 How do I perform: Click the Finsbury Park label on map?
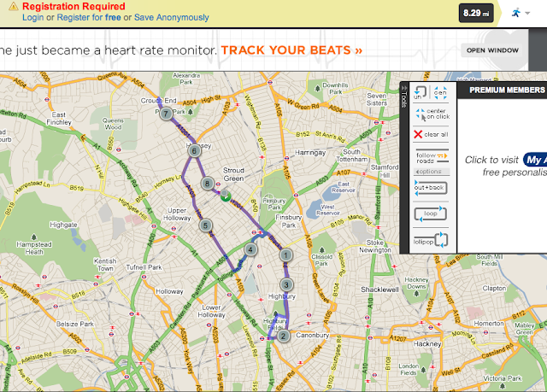click(x=288, y=221)
